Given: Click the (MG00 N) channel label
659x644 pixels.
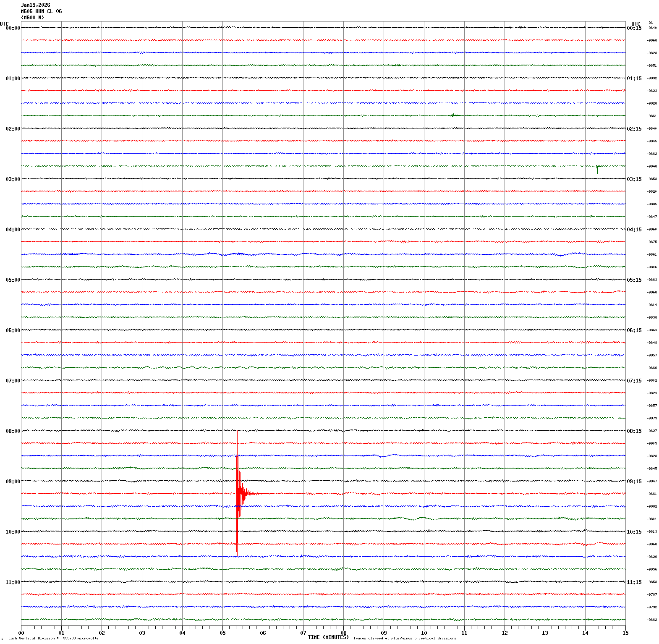Looking at the screenshot, I should (x=32, y=18).
